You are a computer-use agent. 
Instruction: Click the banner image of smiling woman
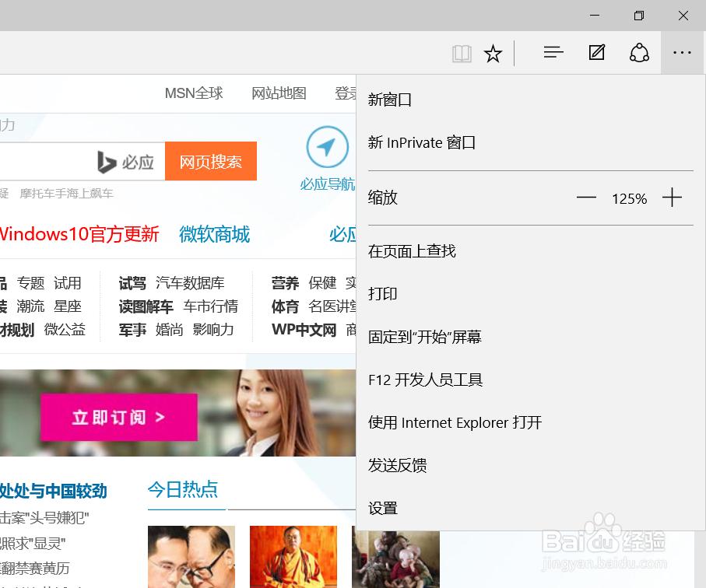coord(276,412)
